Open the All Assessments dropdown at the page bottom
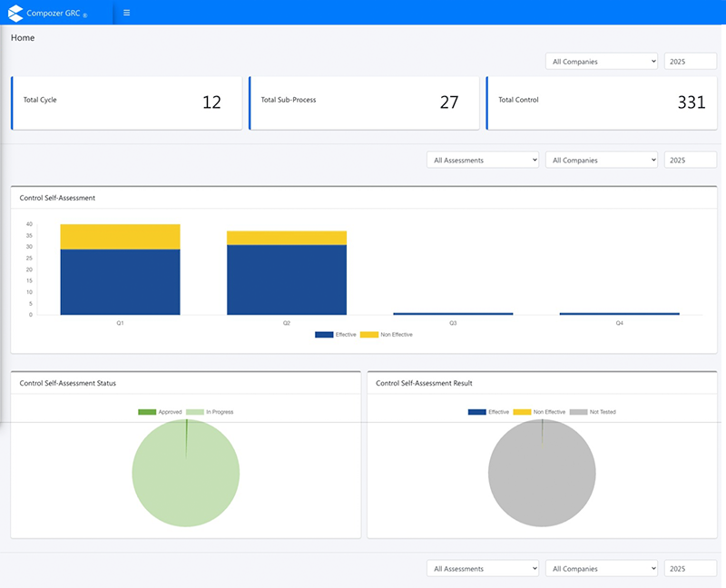The width and height of the screenshot is (726, 588). [x=483, y=569]
